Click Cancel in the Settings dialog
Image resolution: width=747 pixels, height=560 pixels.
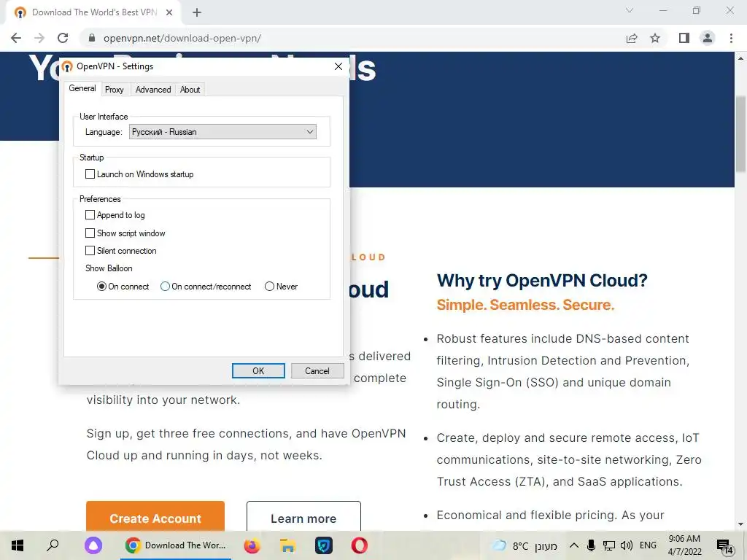[317, 371]
